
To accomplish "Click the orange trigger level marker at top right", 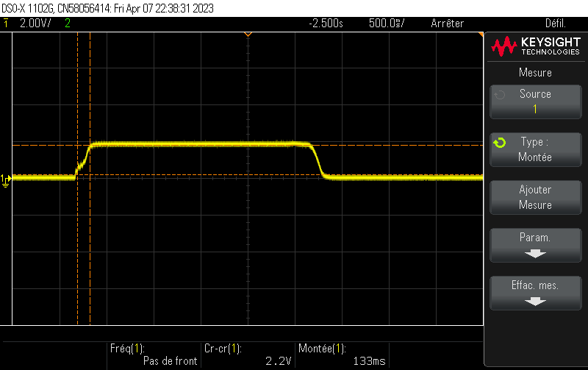I will tap(481, 35).
